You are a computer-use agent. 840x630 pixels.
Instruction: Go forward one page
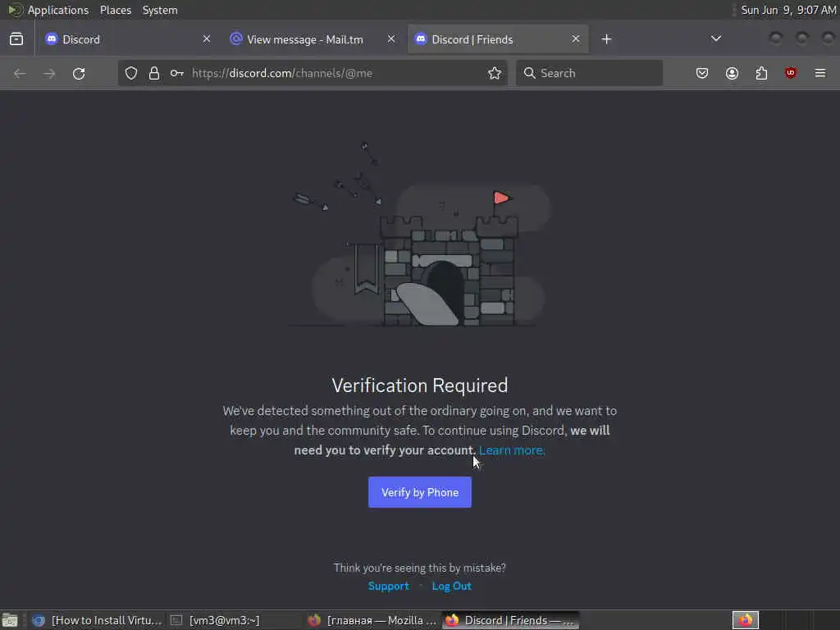pyautogui.click(x=49, y=73)
